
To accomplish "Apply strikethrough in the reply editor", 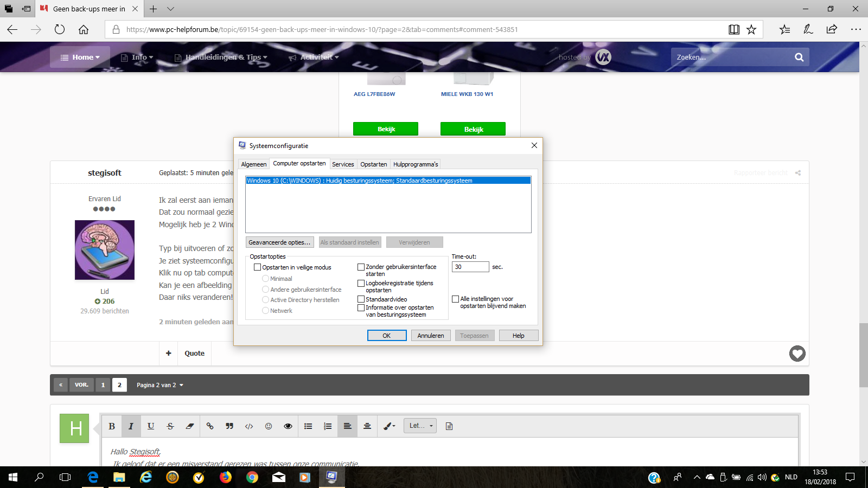I will [170, 426].
